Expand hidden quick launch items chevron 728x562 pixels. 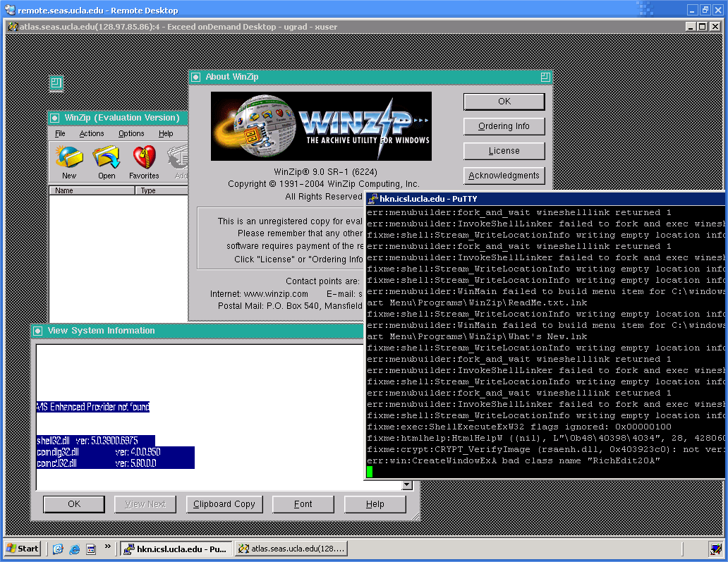click(108, 546)
